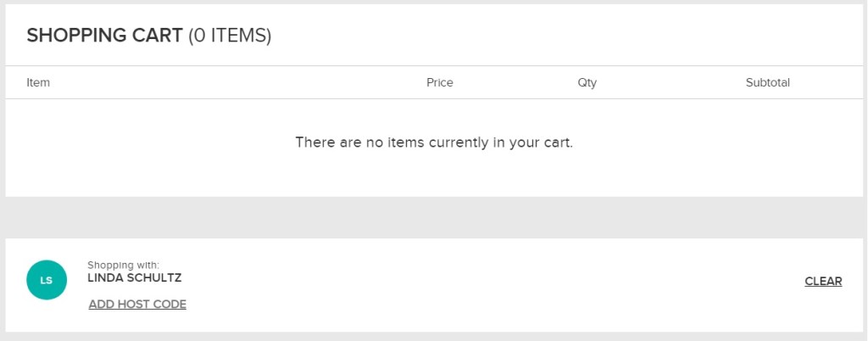
Task: Click the word 'cart' in the empty message
Action: 558,143
